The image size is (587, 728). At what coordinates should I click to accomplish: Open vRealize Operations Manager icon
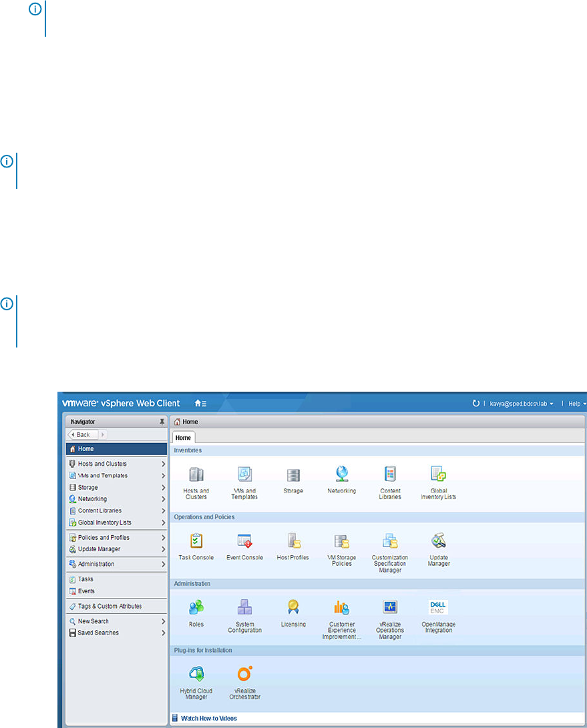tap(390, 607)
